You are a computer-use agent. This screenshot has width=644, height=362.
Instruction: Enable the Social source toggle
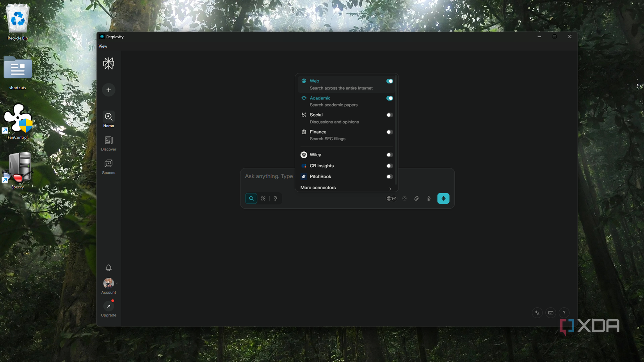390,115
